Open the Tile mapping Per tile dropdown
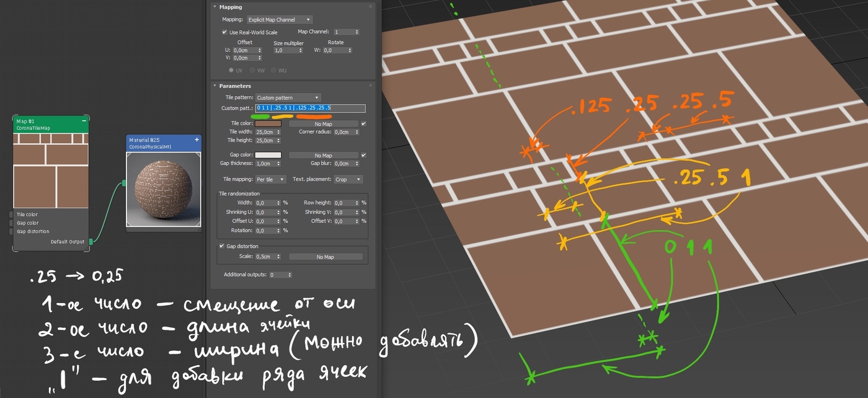 point(271,179)
